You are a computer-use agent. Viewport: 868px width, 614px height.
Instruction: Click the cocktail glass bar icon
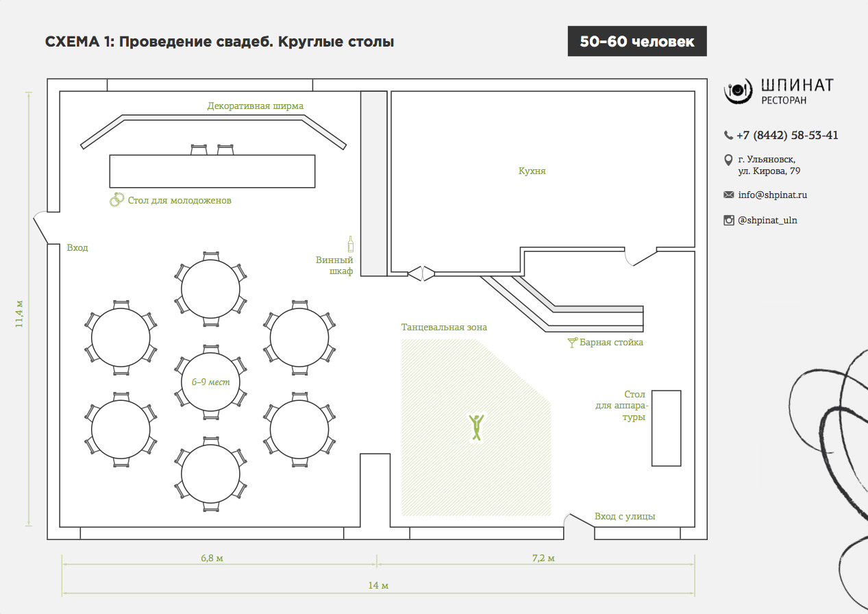572,342
